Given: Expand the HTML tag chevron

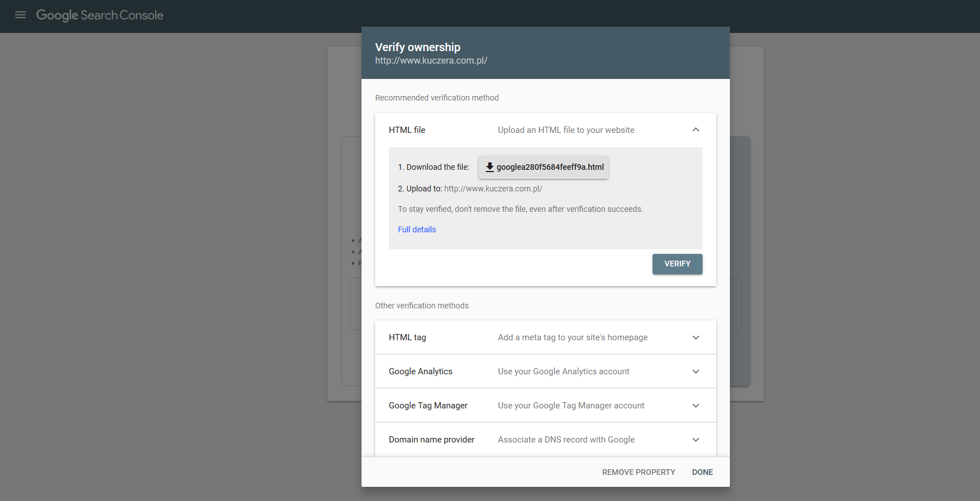Looking at the screenshot, I should point(695,337).
